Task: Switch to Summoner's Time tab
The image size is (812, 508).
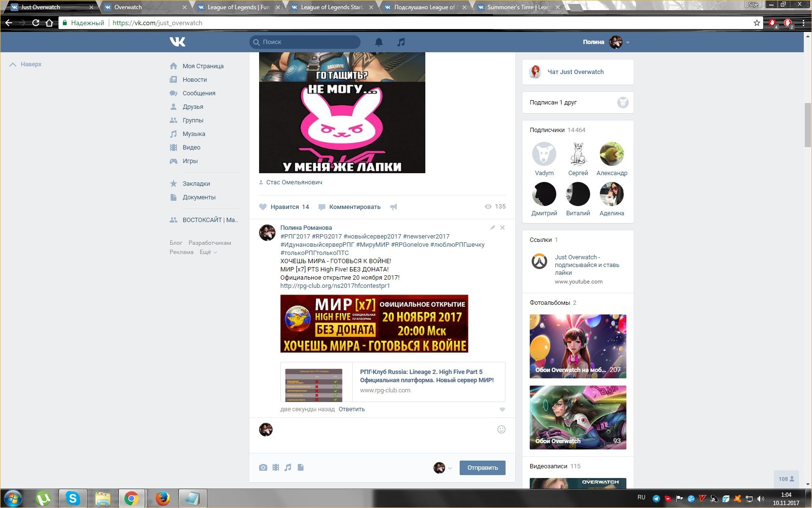Action: pos(518,7)
